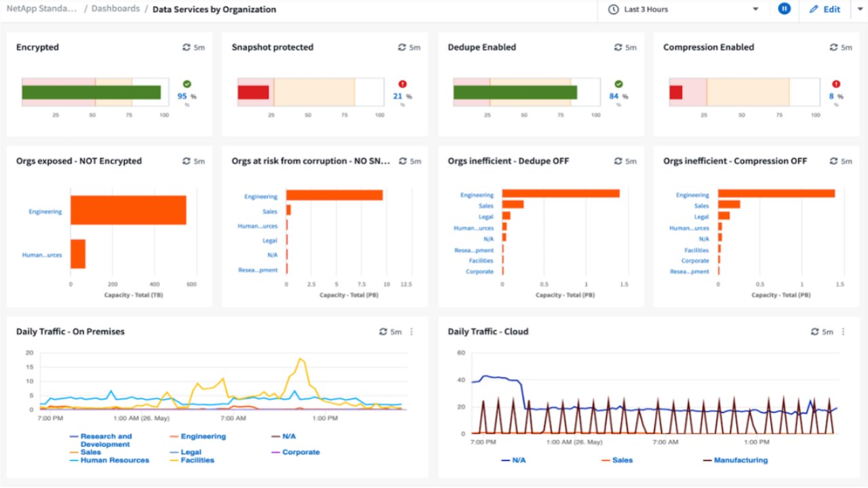Open the Last 3 Hours time range dropdown
The width and height of the screenshot is (868, 488).
pos(684,9)
